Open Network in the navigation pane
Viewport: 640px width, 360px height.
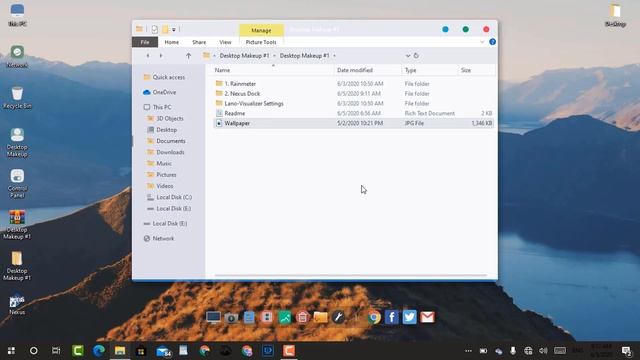159,238
